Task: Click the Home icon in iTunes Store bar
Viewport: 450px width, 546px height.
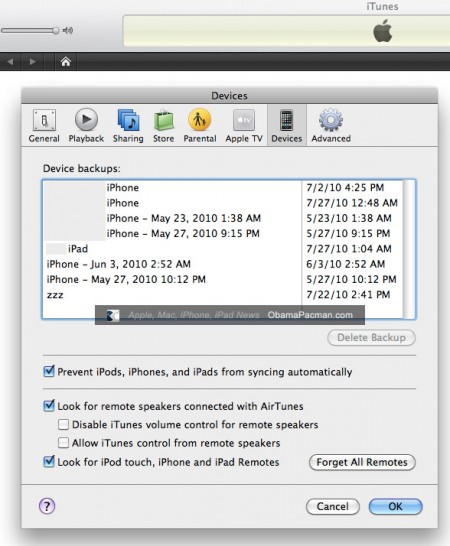Action: [x=65, y=62]
